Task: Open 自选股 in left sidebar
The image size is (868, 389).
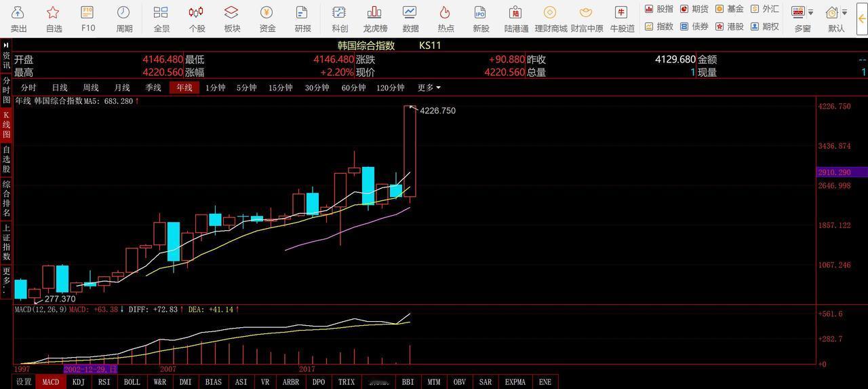Action: [6, 160]
